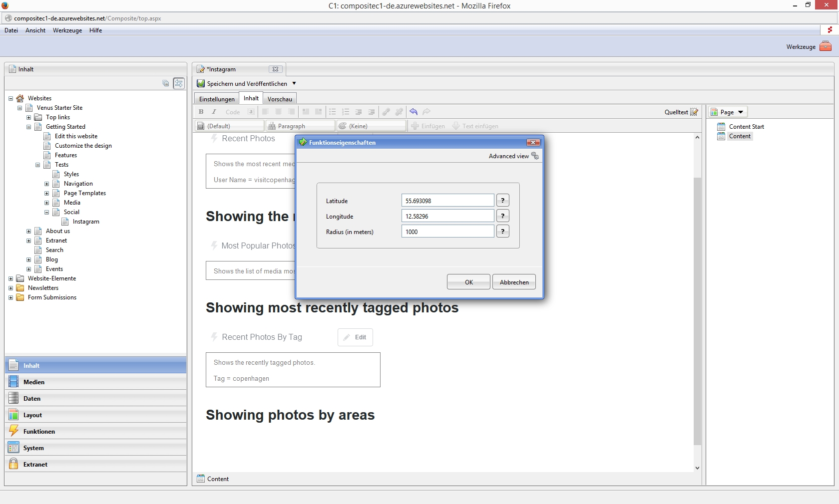The image size is (839, 504).
Task: Switch to the Vorschau tab
Action: click(x=280, y=99)
